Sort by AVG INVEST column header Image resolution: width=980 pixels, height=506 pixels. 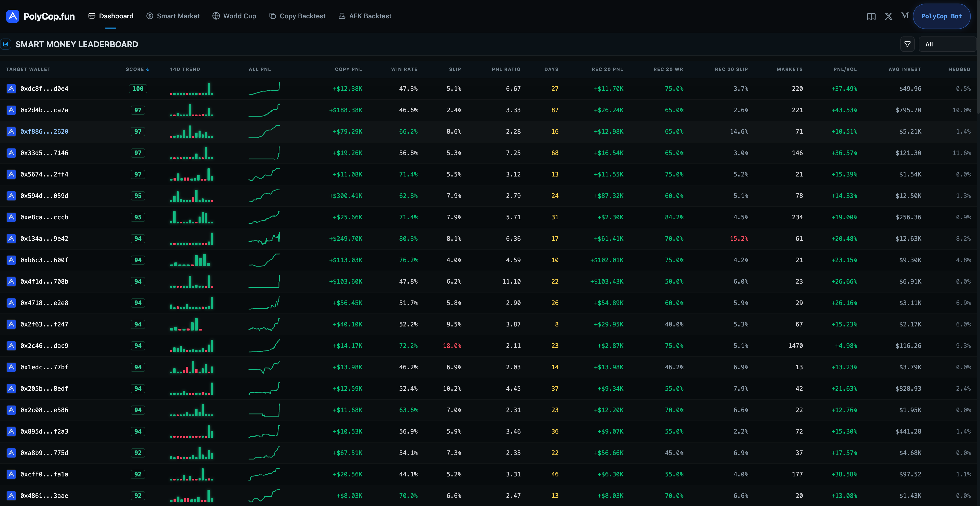[905, 69]
